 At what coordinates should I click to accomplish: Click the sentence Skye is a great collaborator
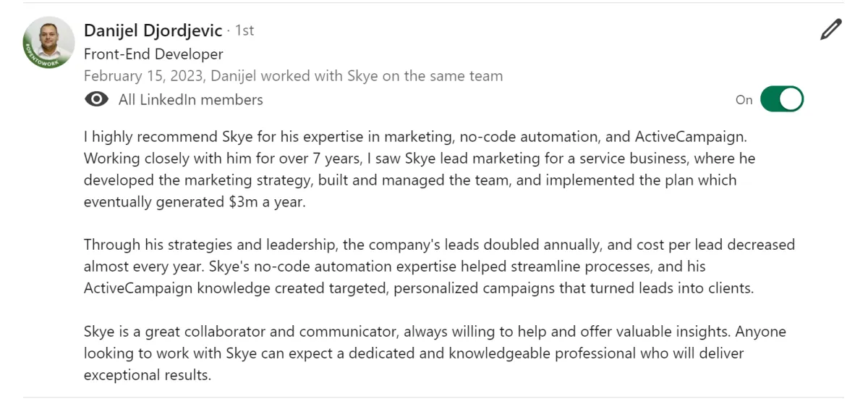(x=242, y=332)
